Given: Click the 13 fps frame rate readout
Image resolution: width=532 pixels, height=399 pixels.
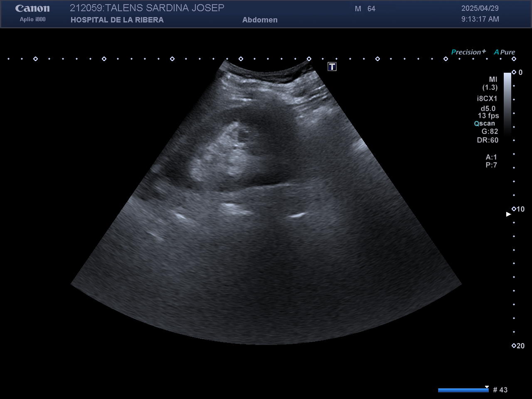Looking at the screenshot, I should [x=488, y=116].
